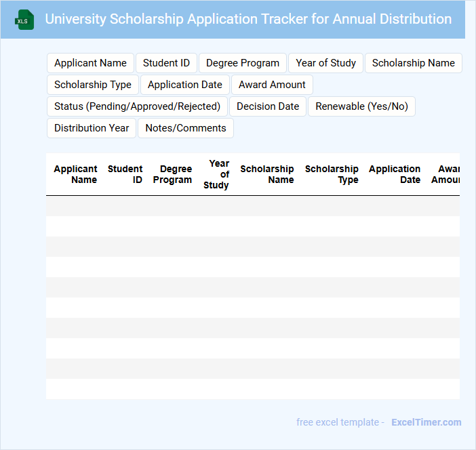Choose the Degree Program tag

click(242, 63)
